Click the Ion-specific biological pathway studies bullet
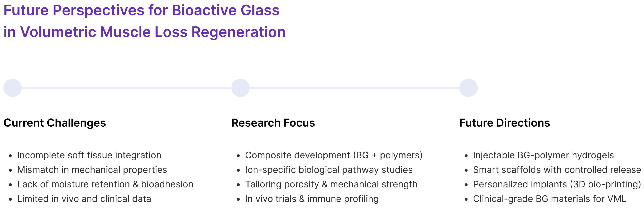This screenshot has width=644, height=208. point(329,170)
